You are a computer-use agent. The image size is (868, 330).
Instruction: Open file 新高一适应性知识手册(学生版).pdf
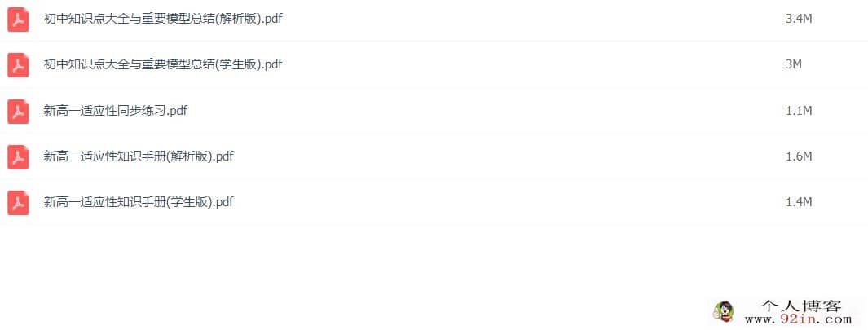click(139, 202)
